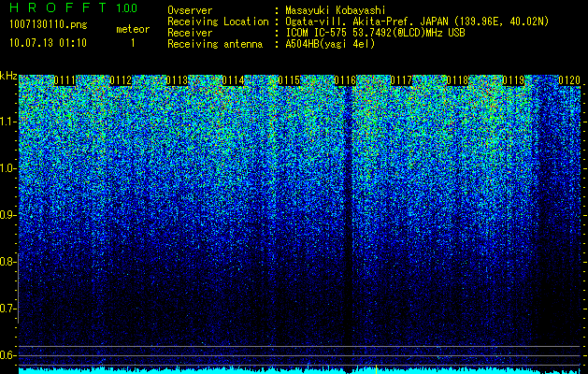Click the name Masayuki Kobayashi
The height and width of the screenshot is (374, 588).
[336, 10]
